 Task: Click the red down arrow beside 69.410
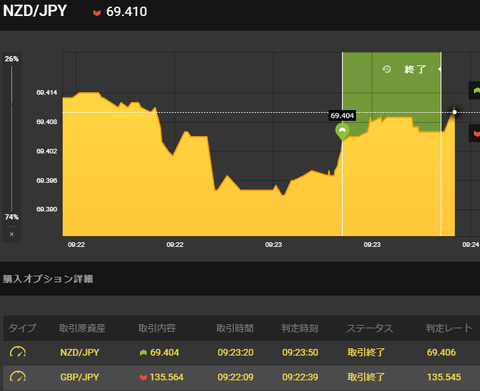(x=97, y=13)
